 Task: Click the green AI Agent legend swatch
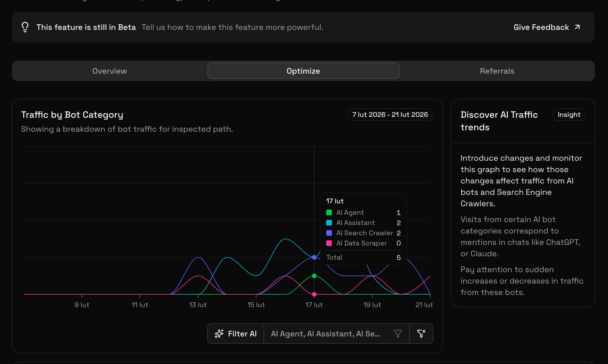pos(329,212)
